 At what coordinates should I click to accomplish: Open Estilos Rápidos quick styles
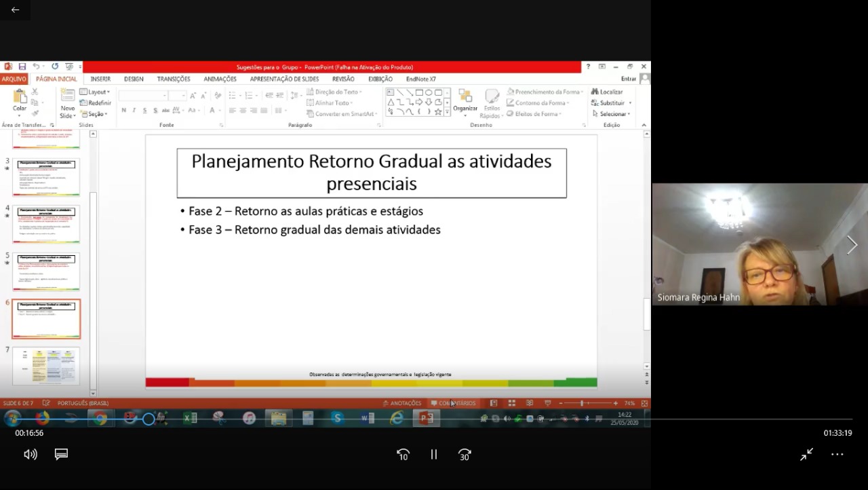point(492,103)
